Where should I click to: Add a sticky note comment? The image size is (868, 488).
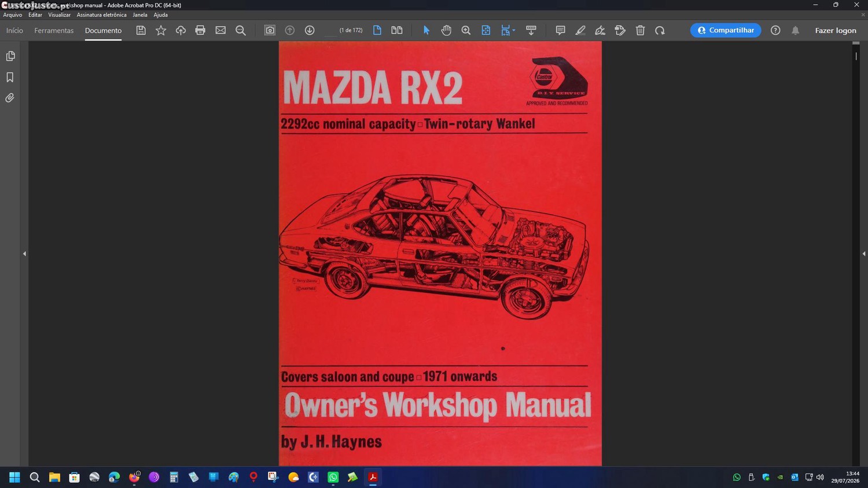pyautogui.click(x=560, y=30)
